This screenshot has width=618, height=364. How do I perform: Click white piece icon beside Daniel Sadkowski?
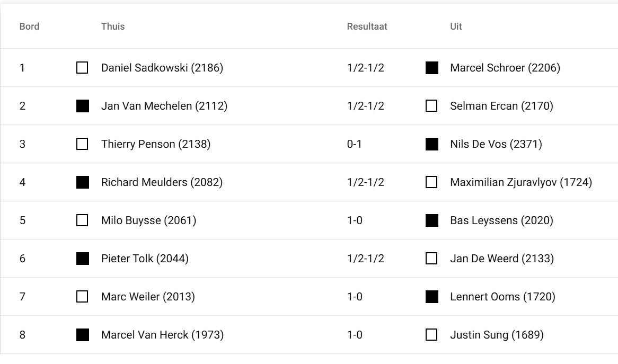point(82,68)
